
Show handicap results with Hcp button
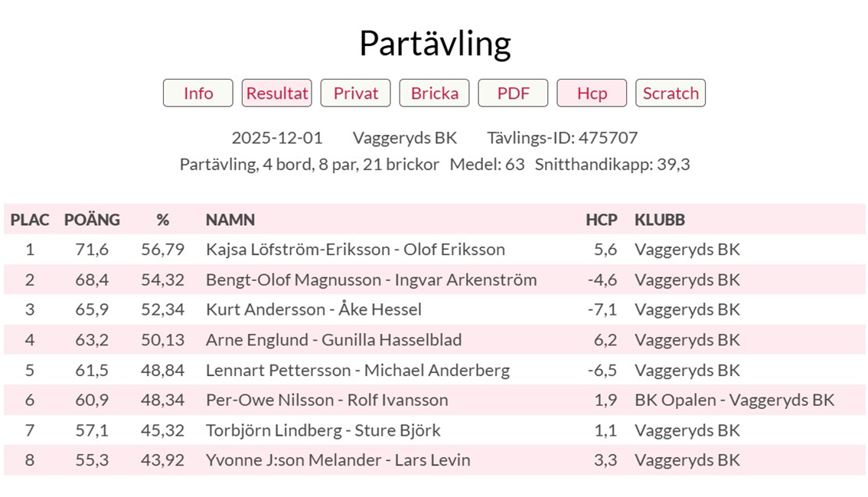[592, 93]
